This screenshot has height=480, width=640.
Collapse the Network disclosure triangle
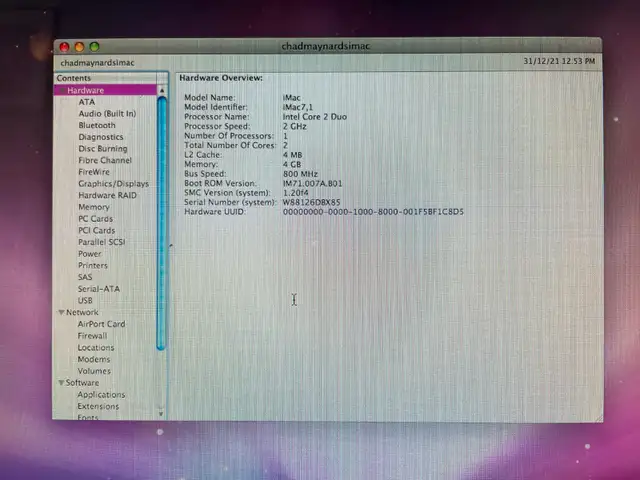pos(61,312)
